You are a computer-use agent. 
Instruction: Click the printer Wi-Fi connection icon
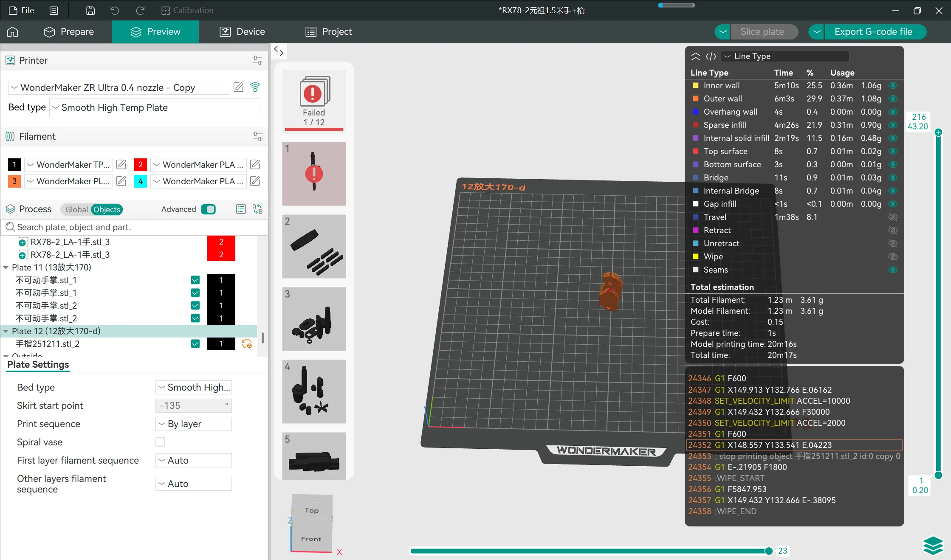(x=255, y=87)
